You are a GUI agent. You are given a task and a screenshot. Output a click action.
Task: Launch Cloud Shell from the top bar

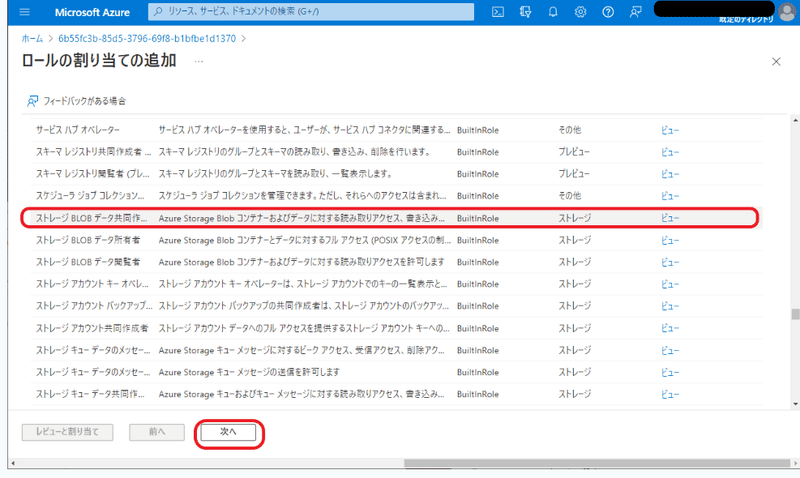pyautogui.click(x=497, y=12)
